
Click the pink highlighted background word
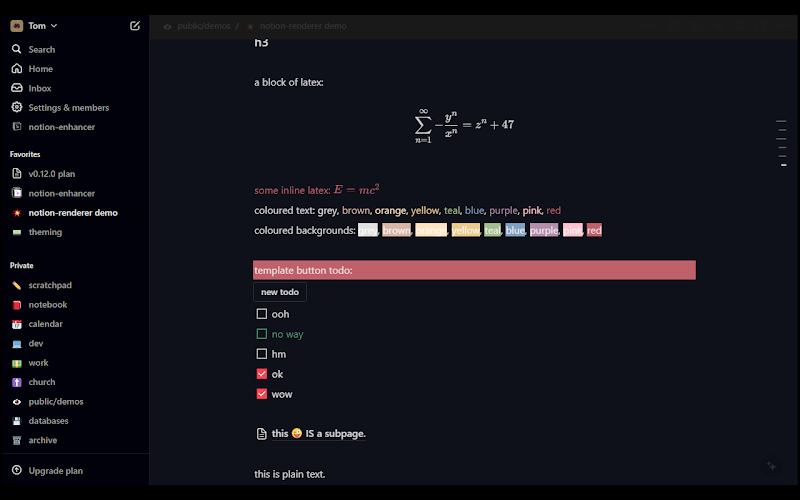pos(572,230)
